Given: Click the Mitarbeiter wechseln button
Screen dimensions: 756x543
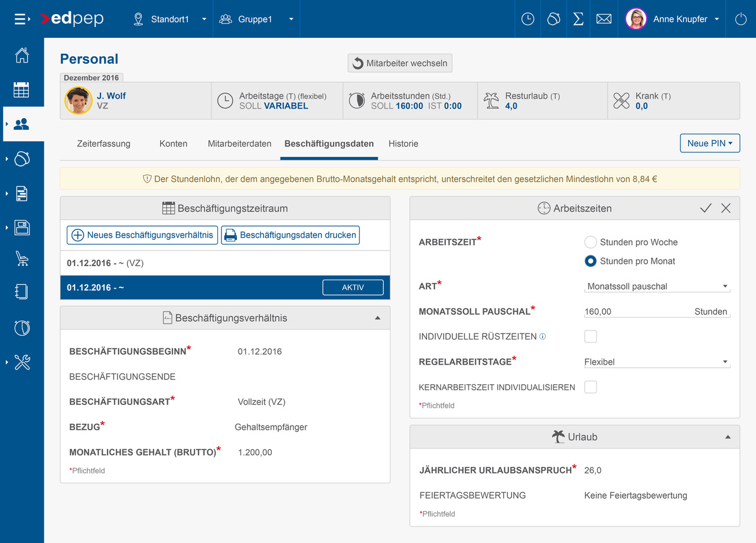Looking at the screenshot, I should coord(400,63).
